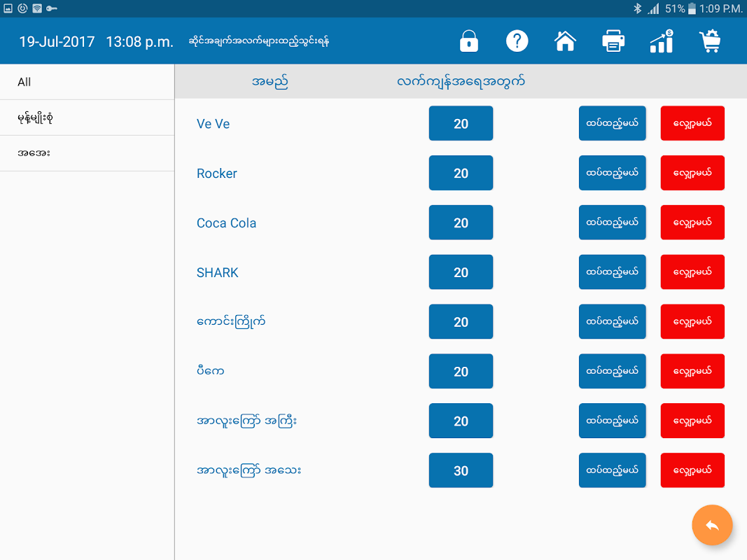
Task: Click red reduce button for ပီကေ
Action: (x=692, y=371)
